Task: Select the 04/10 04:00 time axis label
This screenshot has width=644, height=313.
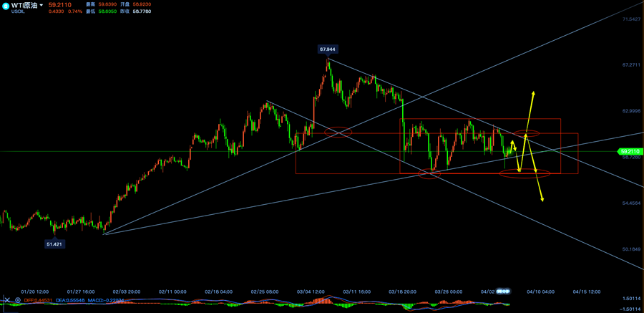Action: coord(541,292)
